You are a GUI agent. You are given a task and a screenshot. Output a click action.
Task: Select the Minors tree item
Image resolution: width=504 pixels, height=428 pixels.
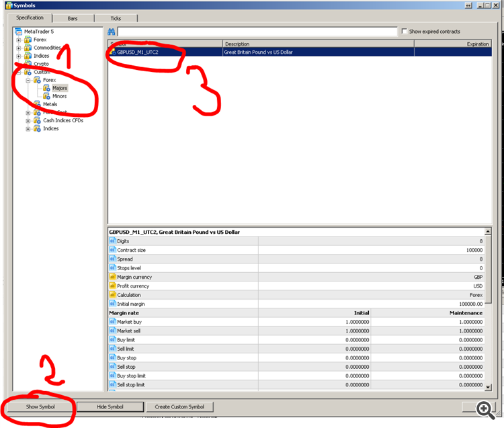click(59, 96)
